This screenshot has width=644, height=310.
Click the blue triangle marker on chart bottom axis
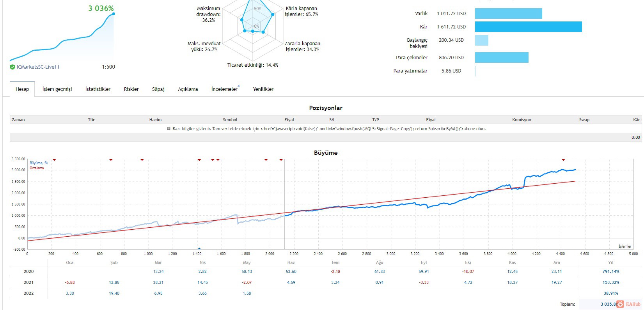[199, 248]
